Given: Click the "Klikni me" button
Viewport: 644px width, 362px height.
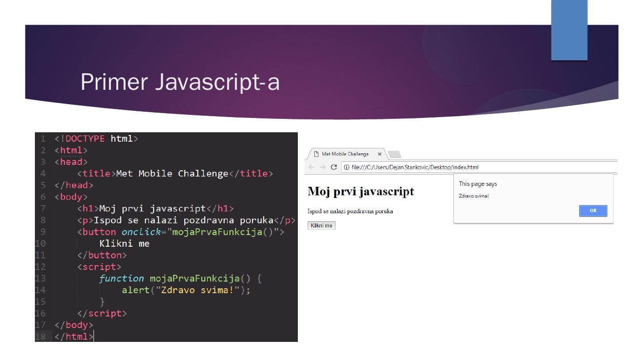Looking at the screenshot, I should coord(322,226).
